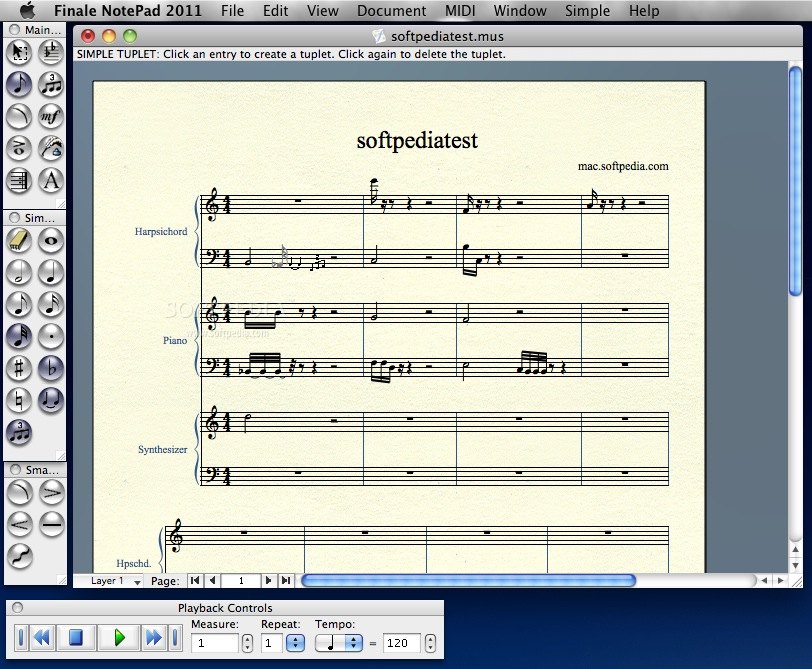Select the Selection tool in Main palette

pyautogui.click(x=18, y=53)
